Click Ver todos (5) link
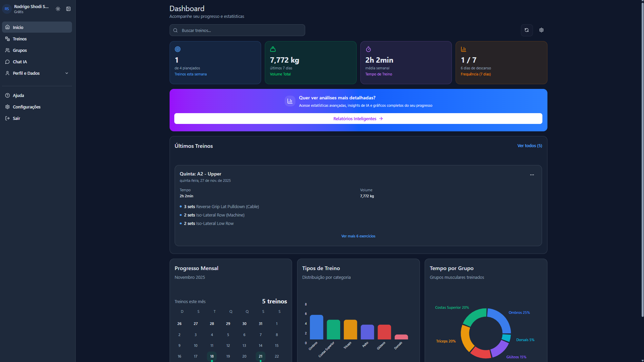This screenshot has height=362, width=644. click(530, 146)
